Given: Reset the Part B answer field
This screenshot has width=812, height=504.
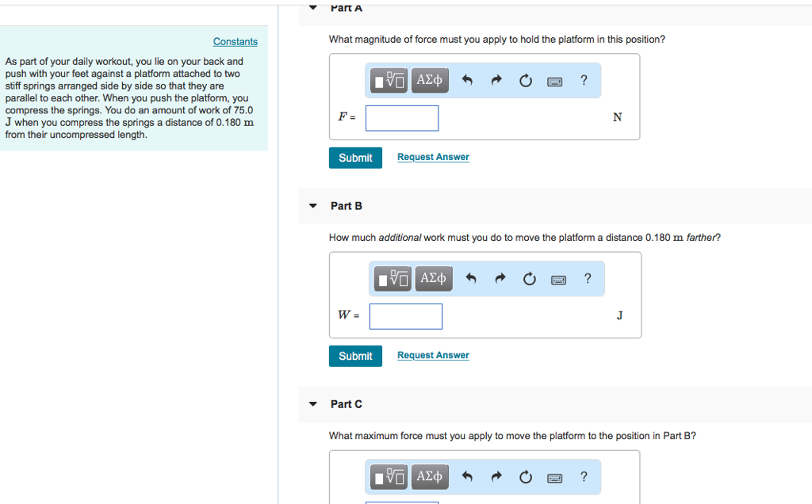Looking at the screenshot, I should (x=529, y=278).
